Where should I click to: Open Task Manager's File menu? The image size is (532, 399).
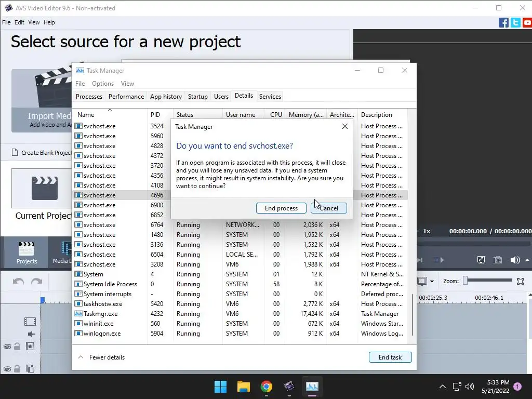click(x=80, y=84)
